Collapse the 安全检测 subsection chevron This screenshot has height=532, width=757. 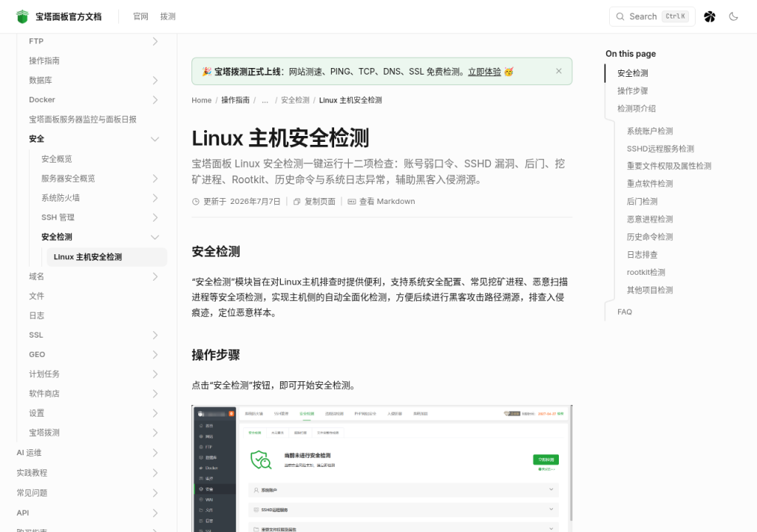coord(155,237)
